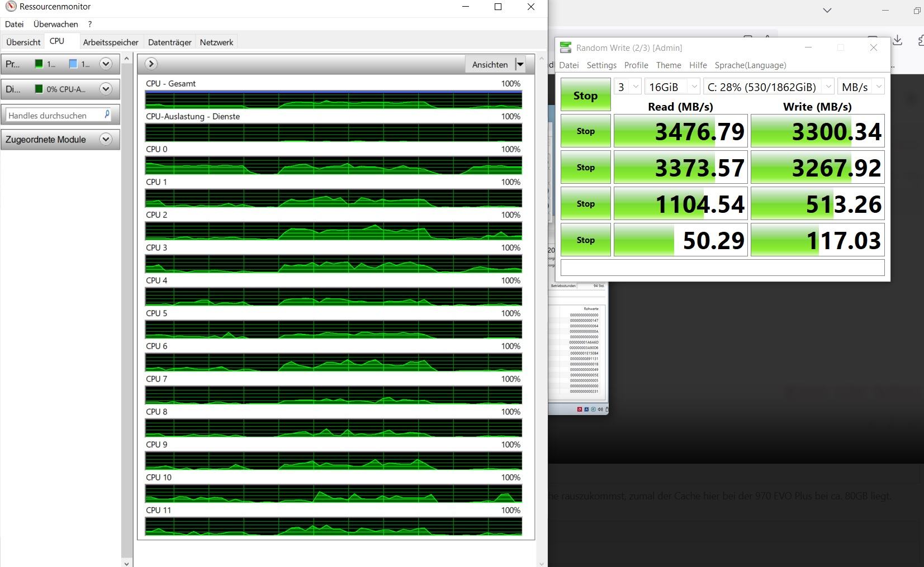Open the Ansichten dropdown arrow
The width and height of the screenshot is (924, 567).
tap(520, 64)
